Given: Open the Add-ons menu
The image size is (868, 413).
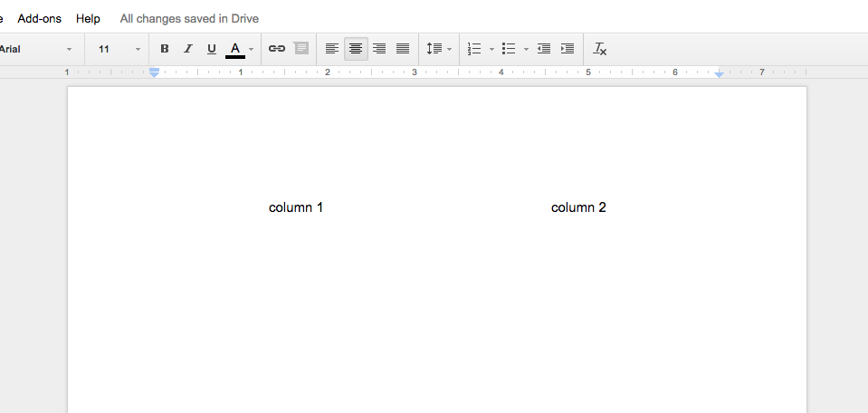Looking at the screenshot, I should [x=39, y=18].
